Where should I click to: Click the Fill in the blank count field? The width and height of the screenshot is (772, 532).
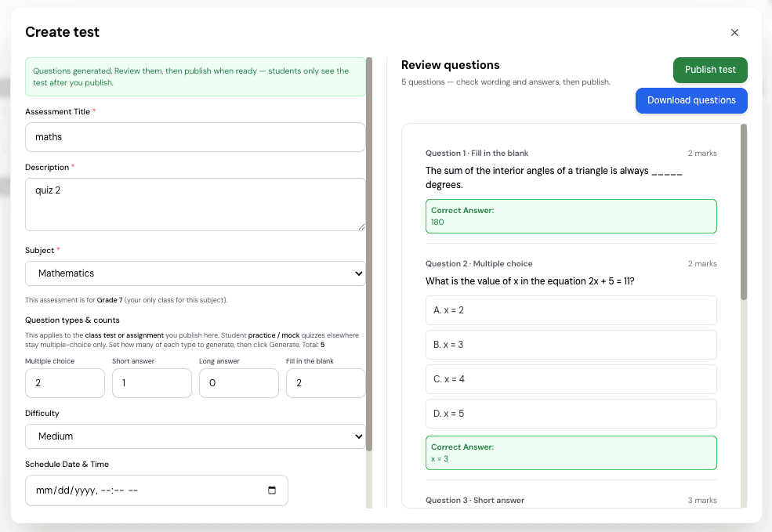pos(325,383)
